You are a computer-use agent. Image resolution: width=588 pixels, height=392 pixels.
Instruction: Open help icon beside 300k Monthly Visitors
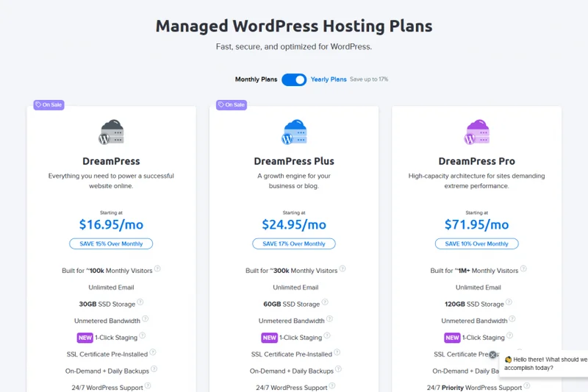coord(343,268)
